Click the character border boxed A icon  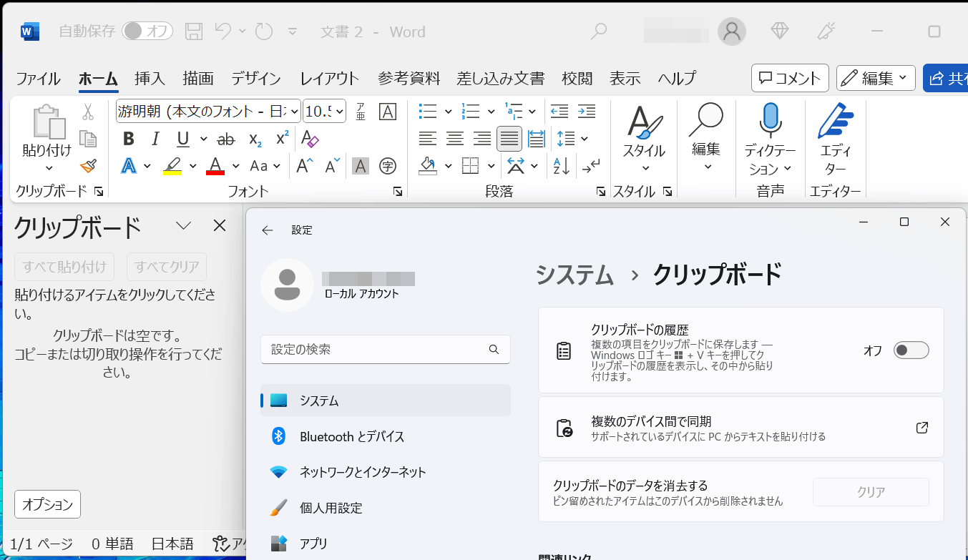point(388,112)
